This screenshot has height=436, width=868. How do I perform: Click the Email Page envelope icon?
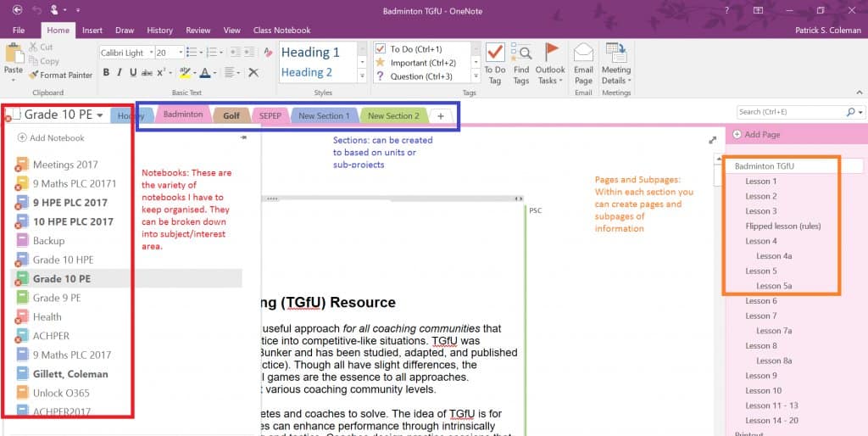coord(583,53)
